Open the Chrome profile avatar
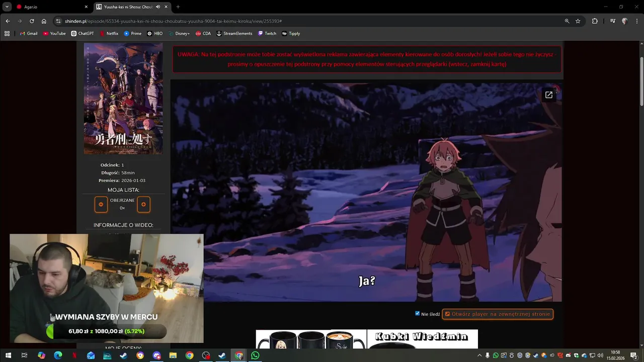Viewport: 644px width, 362px height. point(624,21)
